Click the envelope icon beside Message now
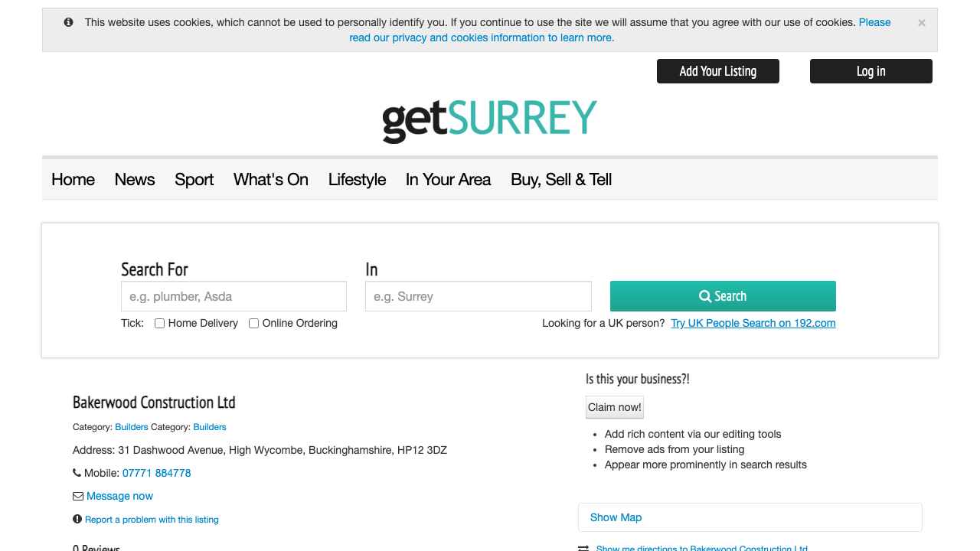Viewport: 980px width, 551px height. (77, 496)
